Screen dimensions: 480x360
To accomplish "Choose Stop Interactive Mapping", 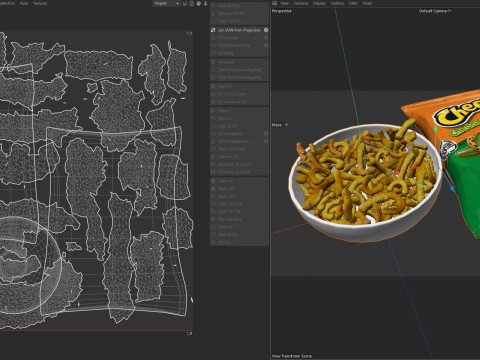I will point(239,77).
